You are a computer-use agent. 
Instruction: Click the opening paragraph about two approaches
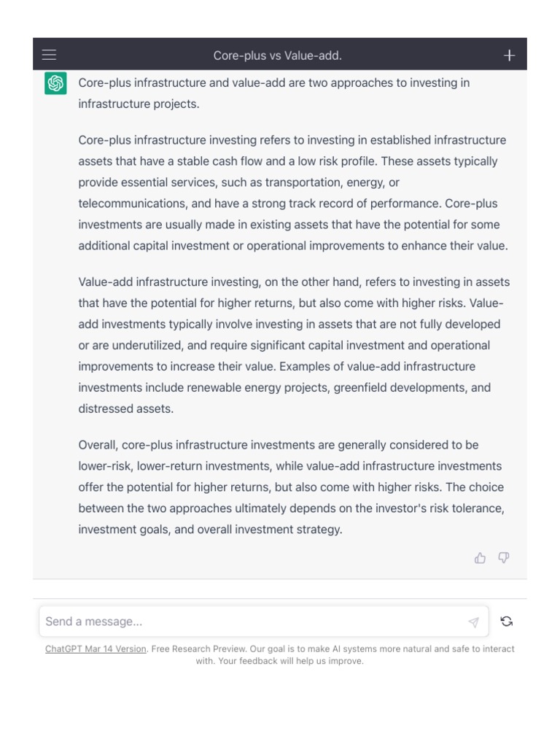coord(273,93)
